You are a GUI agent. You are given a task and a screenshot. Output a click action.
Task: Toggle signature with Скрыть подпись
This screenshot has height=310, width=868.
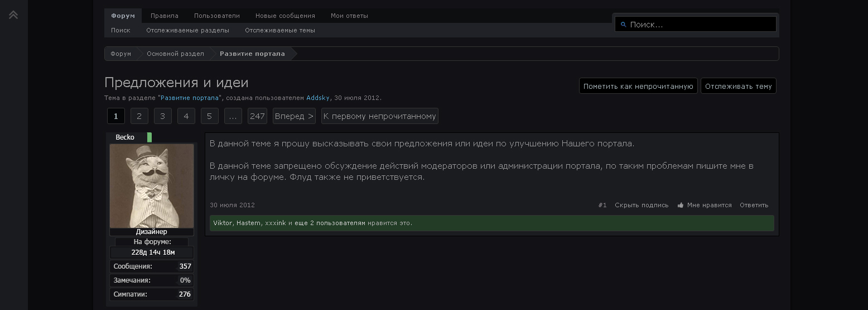[x=642, y=205]
